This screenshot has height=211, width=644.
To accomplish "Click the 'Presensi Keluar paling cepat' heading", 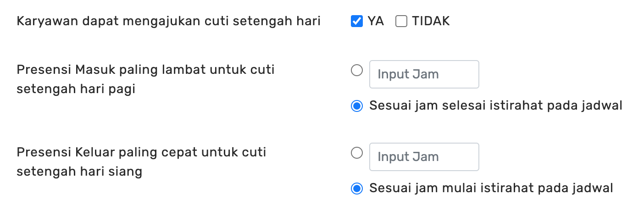I will [x=141, y=152].
